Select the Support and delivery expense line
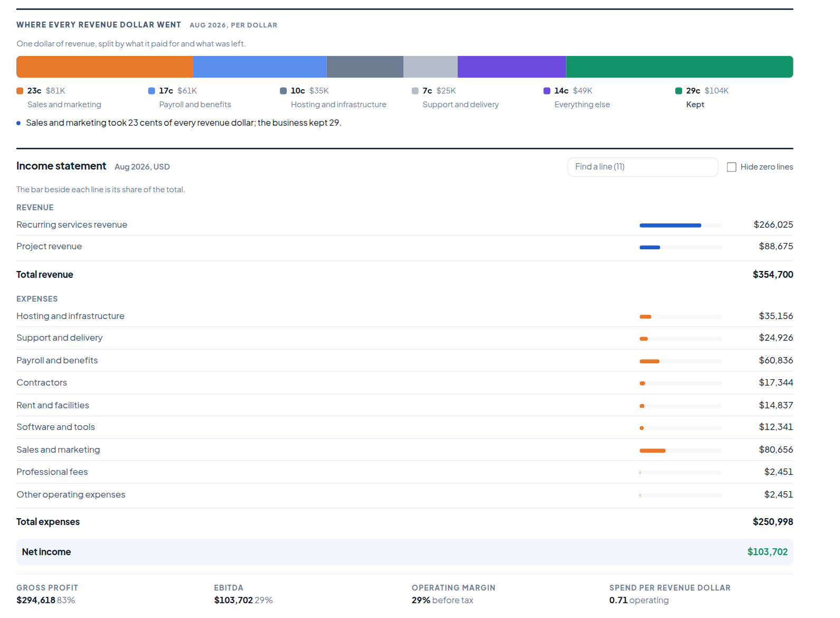This screenshot has width=840, height=618. tap(404, 338)
